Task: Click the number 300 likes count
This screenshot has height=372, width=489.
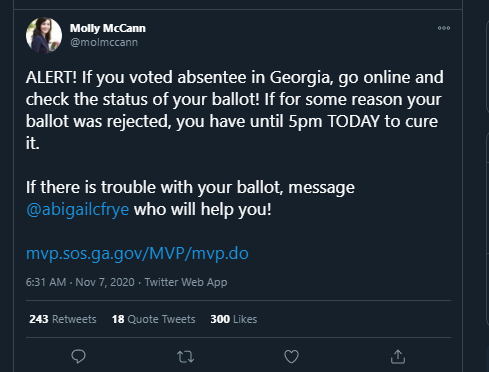Action: click(x=220, y=319)
